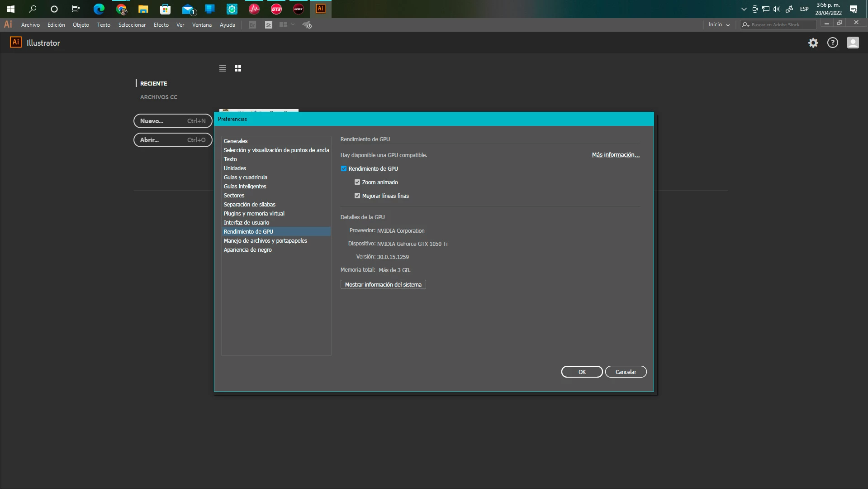Screen dimensions: 868x489
Task: Click OK in the Preferencias dialog
Action: [x=582, y=372]
